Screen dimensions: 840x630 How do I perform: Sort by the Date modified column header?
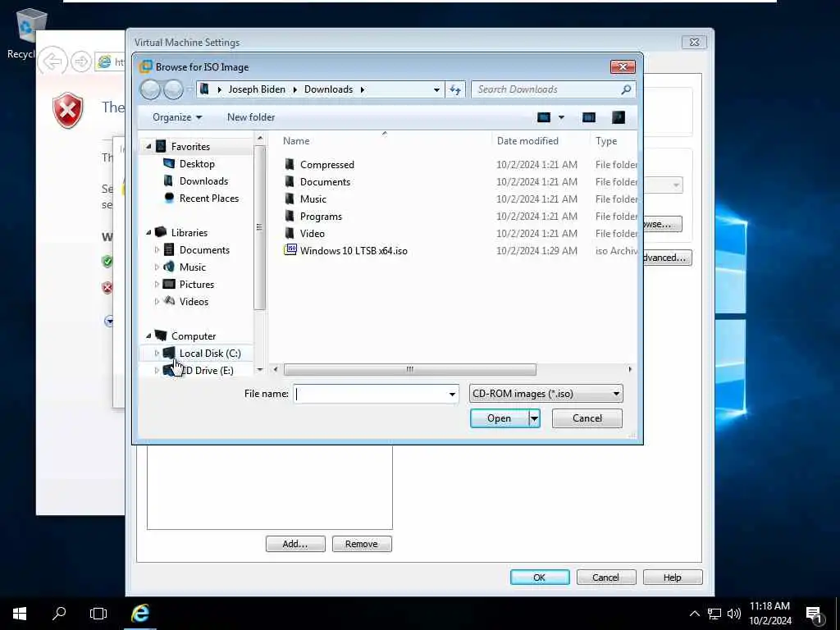pos(527,141)
